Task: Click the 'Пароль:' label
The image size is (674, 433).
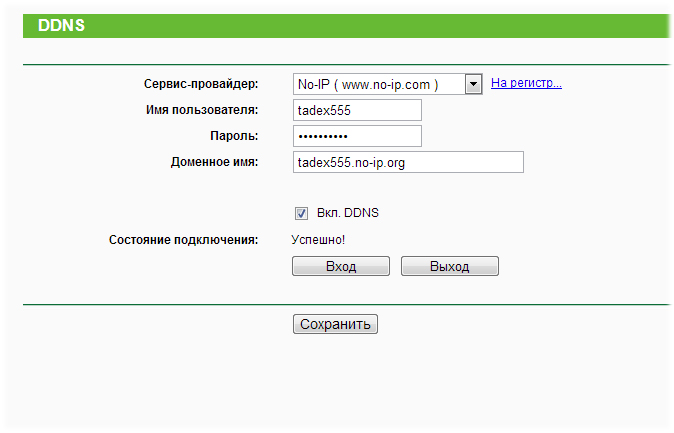Action: (234, 136)
